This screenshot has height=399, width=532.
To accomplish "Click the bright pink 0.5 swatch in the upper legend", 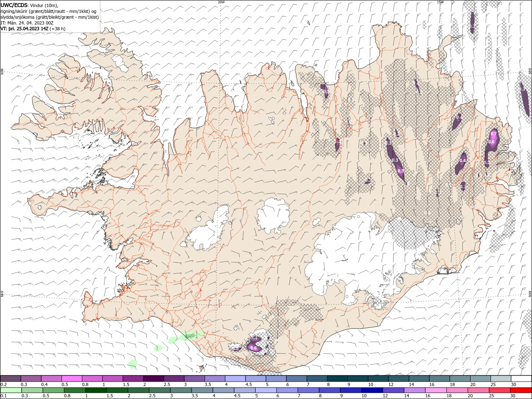I will 71,379.
